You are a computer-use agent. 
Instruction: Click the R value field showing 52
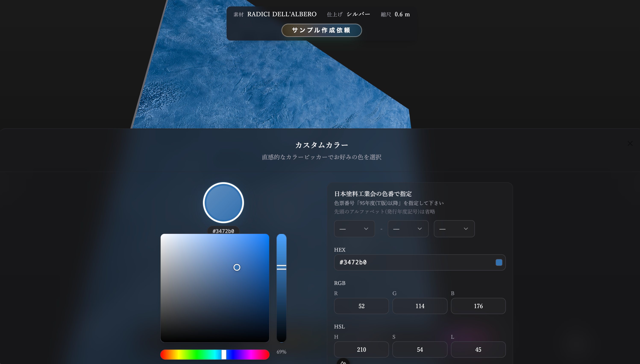point(361,306)
